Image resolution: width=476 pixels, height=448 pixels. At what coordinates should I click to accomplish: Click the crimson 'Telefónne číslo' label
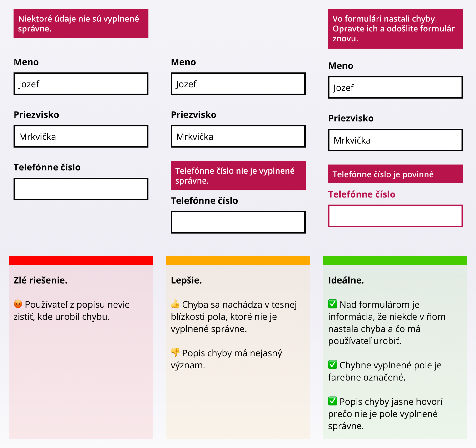pyautogui.click(x=362, y=194)
